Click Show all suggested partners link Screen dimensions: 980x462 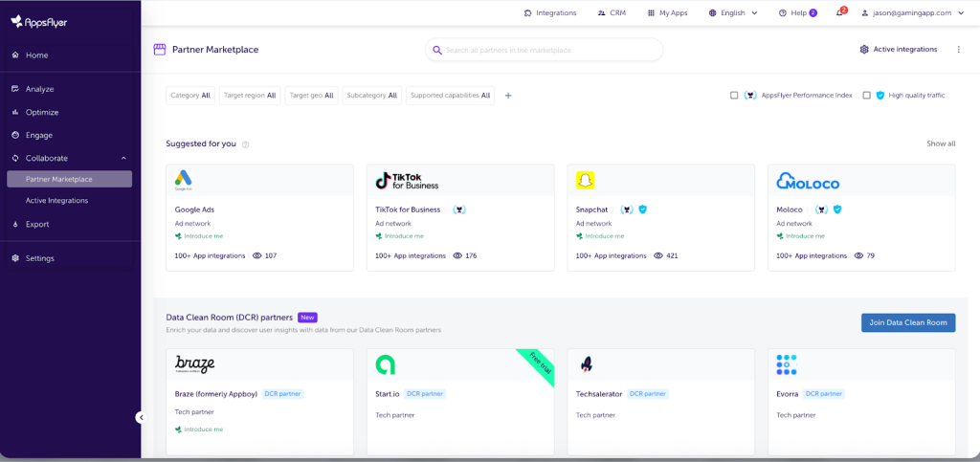(940, 143)
